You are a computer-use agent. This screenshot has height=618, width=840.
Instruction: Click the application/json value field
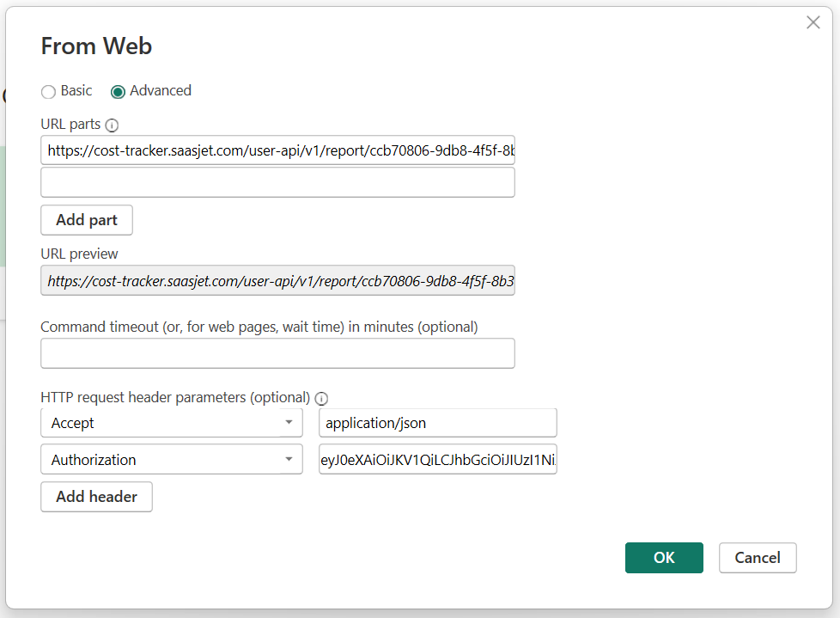point(438,423)
